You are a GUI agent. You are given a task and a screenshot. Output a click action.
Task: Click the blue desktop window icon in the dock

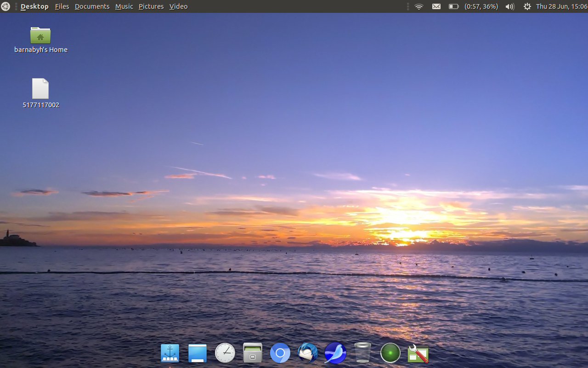pos(198,353)
